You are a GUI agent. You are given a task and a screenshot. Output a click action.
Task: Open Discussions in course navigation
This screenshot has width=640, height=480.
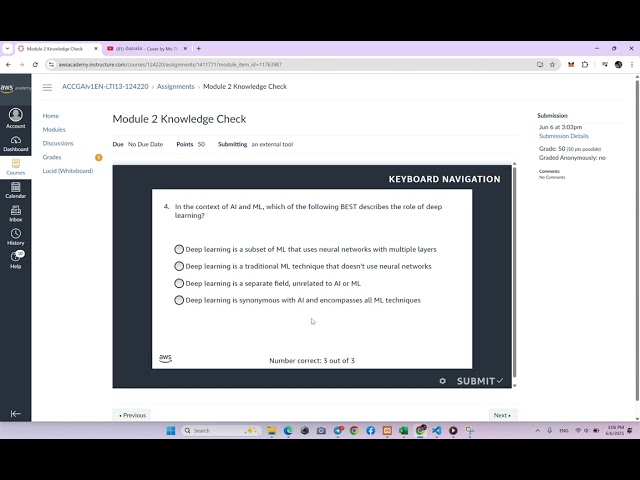point(58,143)
